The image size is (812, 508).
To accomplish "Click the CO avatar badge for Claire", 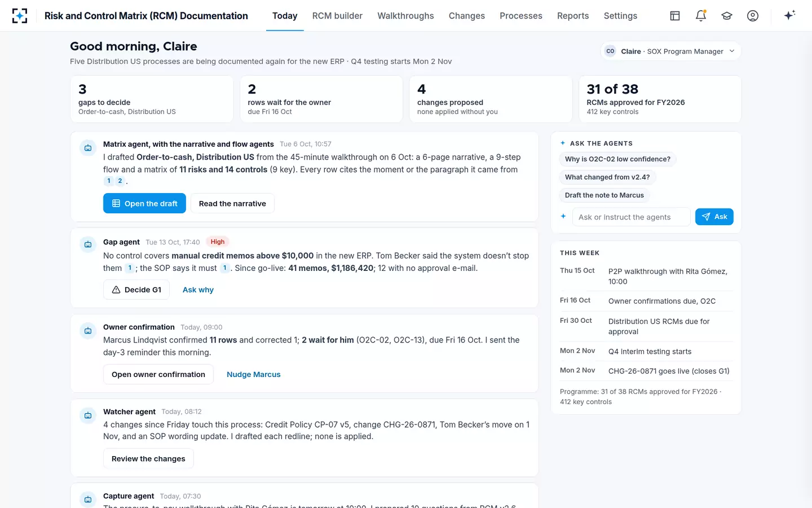I will pos(610,51).
